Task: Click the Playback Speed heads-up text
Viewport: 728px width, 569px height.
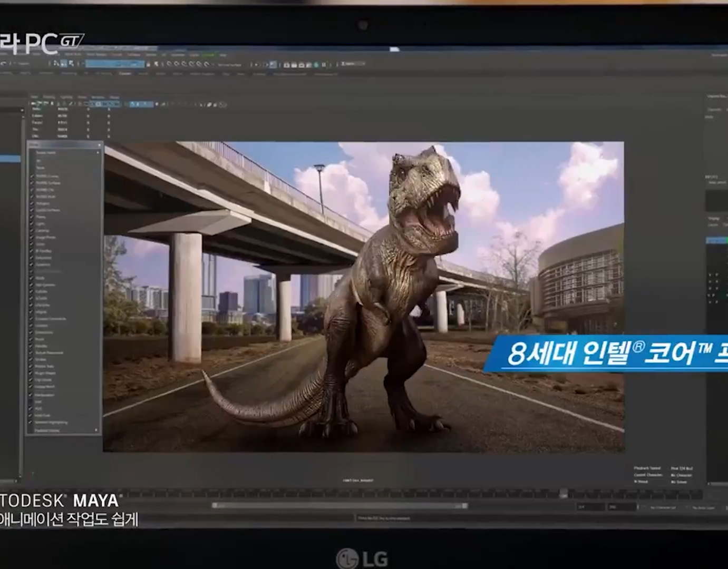Action: coord(647,468)
